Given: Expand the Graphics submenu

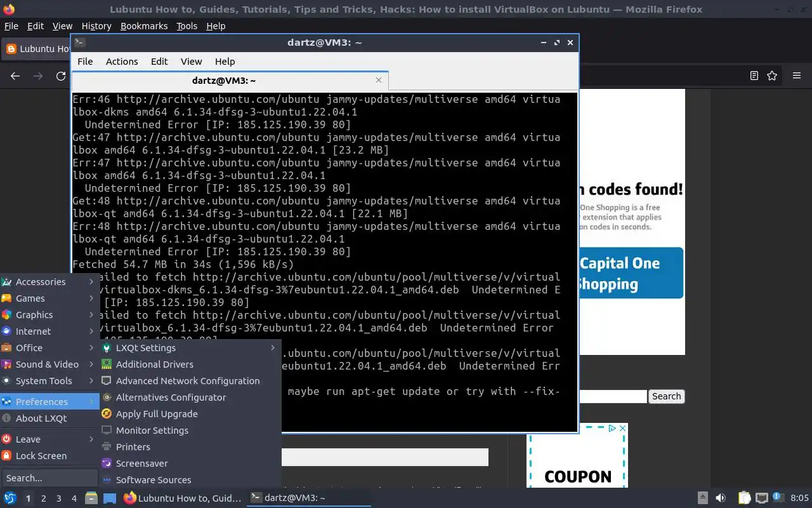Looking at the screenshot, I should 49,314.
